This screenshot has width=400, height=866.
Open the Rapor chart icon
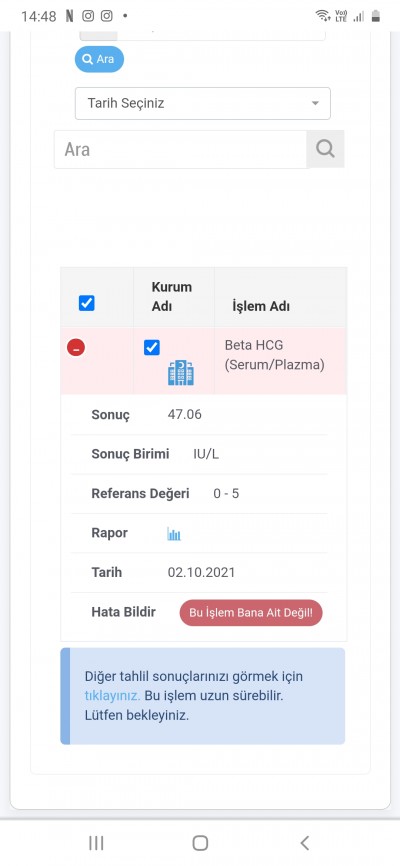[x=174, y=534]
